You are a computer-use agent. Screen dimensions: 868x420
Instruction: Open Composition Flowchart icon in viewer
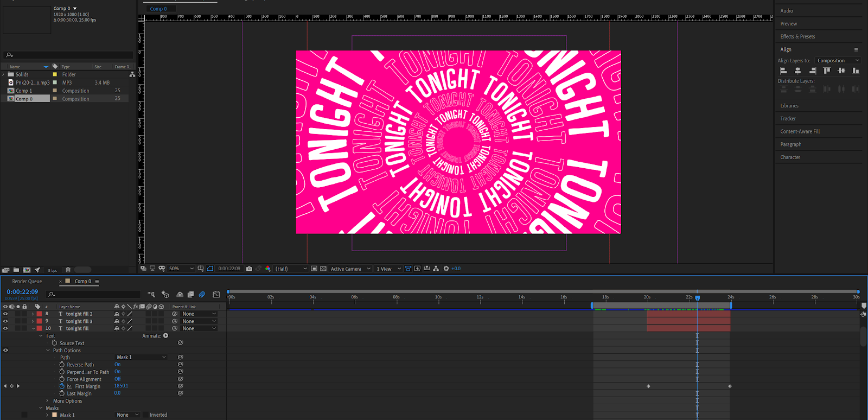point(436,269)
